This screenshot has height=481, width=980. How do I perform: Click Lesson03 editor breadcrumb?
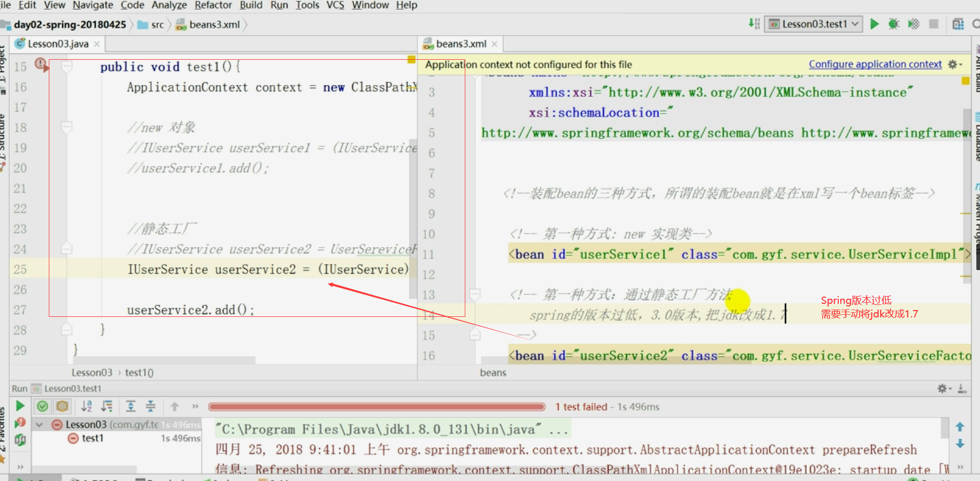pos(92,372)
